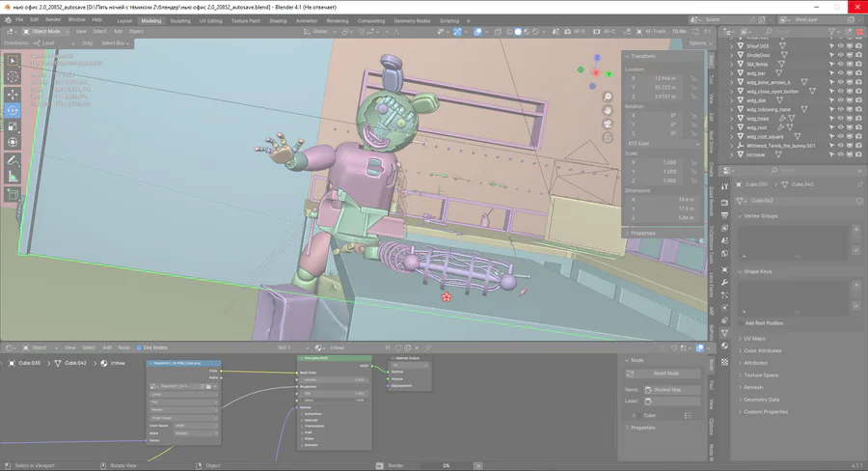Click the Y axis on the navigation gizmo

609,74
